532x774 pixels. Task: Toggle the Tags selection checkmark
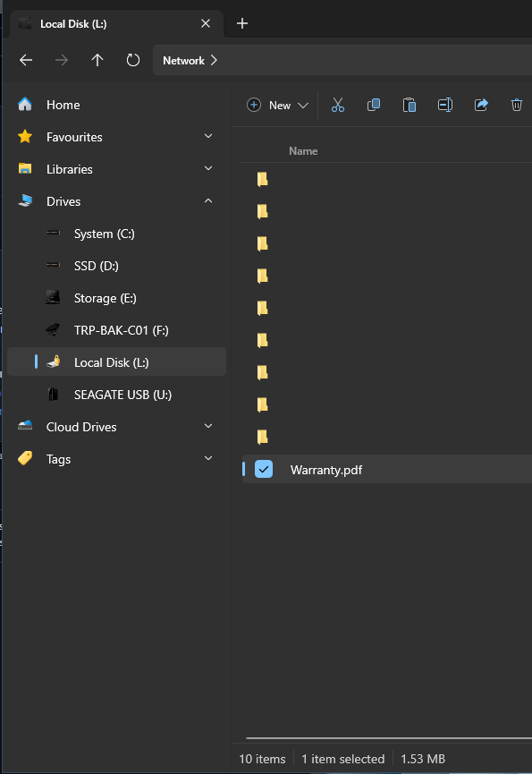(207, 459)
